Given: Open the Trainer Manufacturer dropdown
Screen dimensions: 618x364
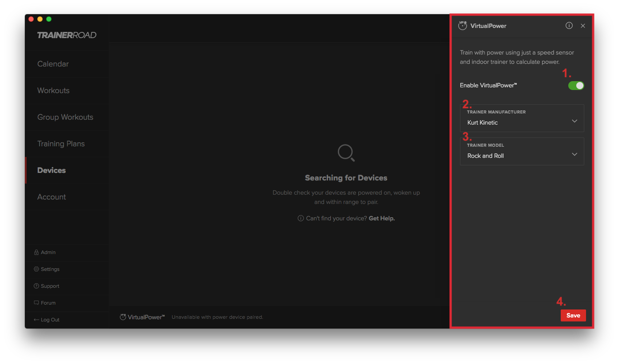Looking at the screenshot, I should point(522,118).
